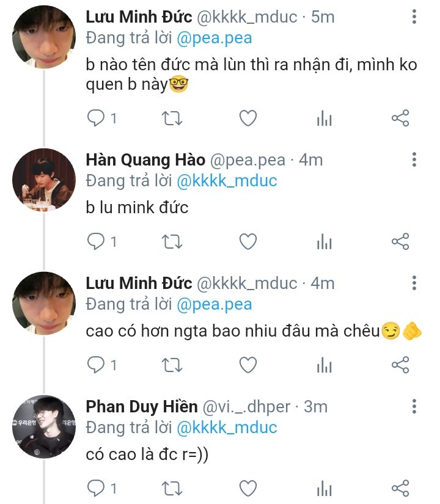The height and width of the screenshot is (504, 440).
Task: Open more options on Phan Duy Hiền's tweet
Action: (414, 406)
